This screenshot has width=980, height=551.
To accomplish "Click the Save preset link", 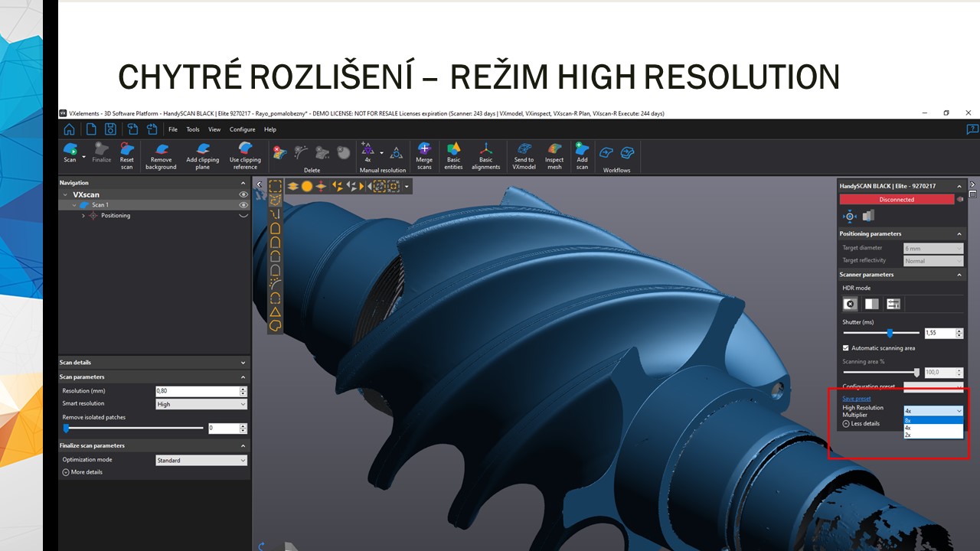I will pos(856,399).
